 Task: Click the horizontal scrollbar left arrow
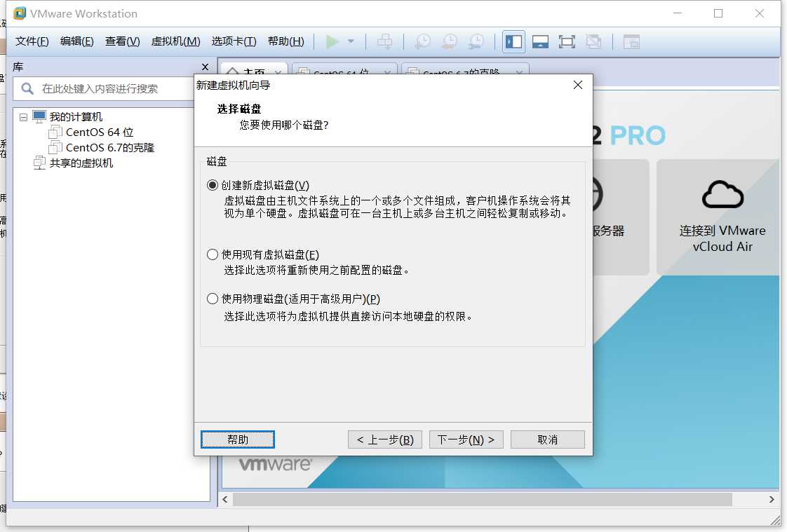click(x=225, y=500)
